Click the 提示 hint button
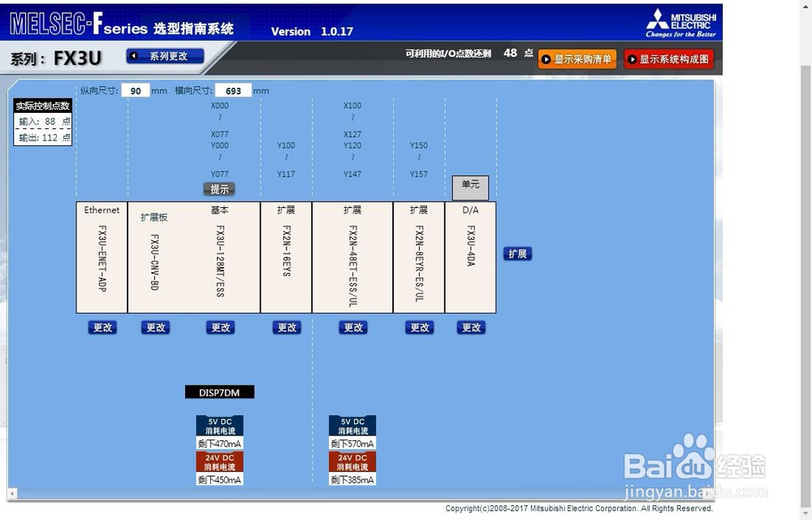Viewport: 812px width, 520px height. (219, 189)
